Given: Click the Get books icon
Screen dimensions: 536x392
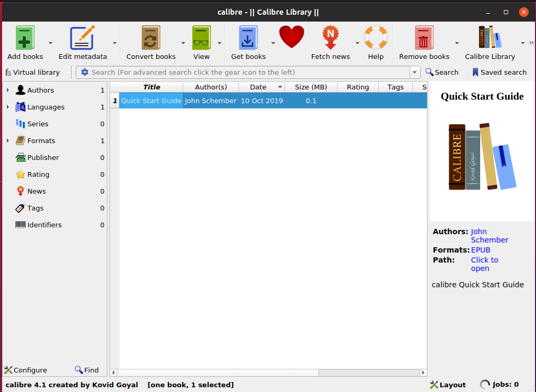Looking at the screenshot, I should tap(248, 37).
